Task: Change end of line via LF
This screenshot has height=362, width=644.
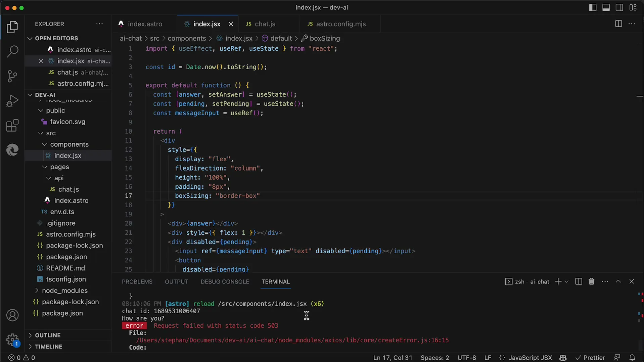Action: (x=488, y=358)
